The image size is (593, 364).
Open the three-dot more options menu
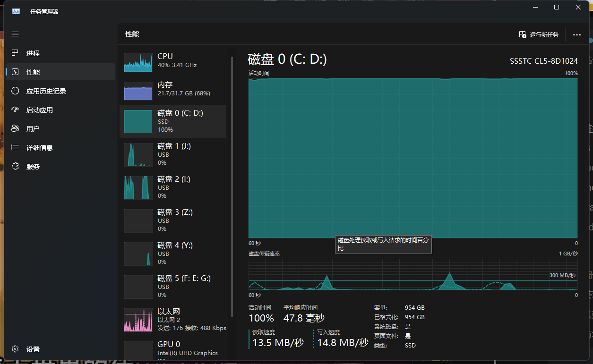[576, 34]
